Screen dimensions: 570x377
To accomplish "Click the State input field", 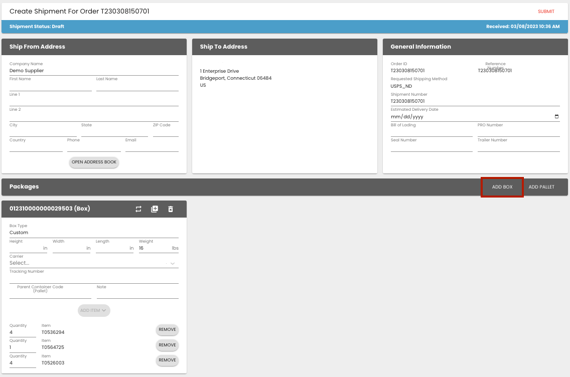I will coord(115,132).
